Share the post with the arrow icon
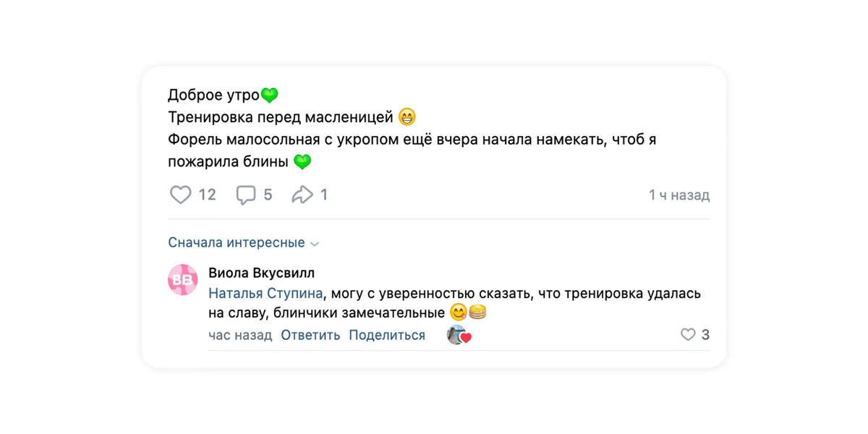 303,194
